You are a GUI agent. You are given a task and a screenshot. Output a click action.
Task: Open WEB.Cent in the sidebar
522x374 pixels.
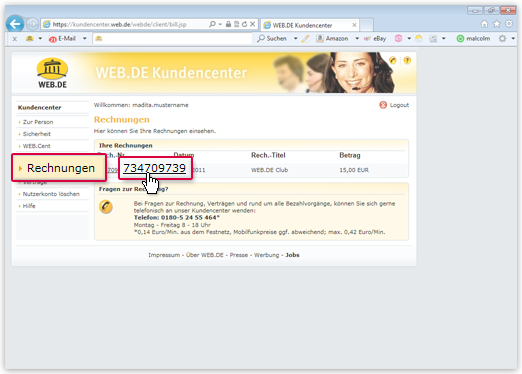pyautogui.click(x=36, y=146)
